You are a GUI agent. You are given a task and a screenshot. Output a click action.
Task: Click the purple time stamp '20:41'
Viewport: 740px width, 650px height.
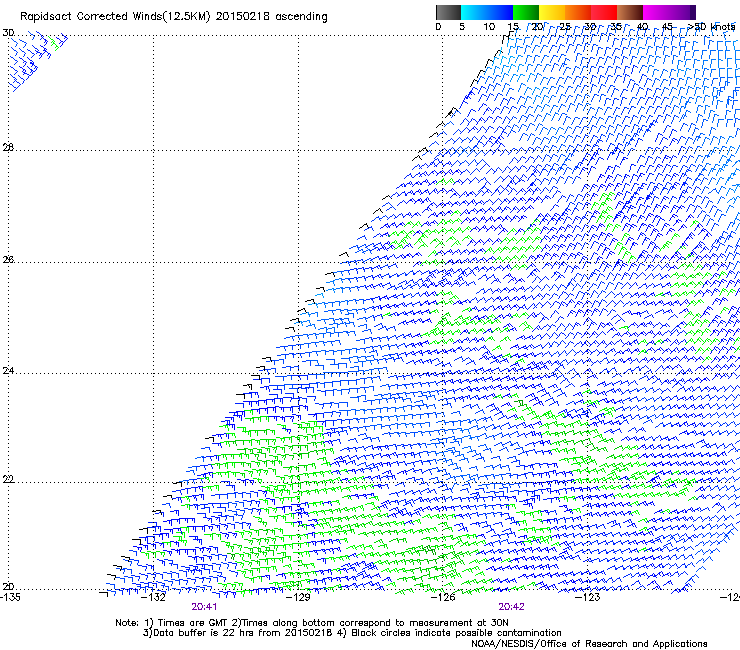coord(204,607)
